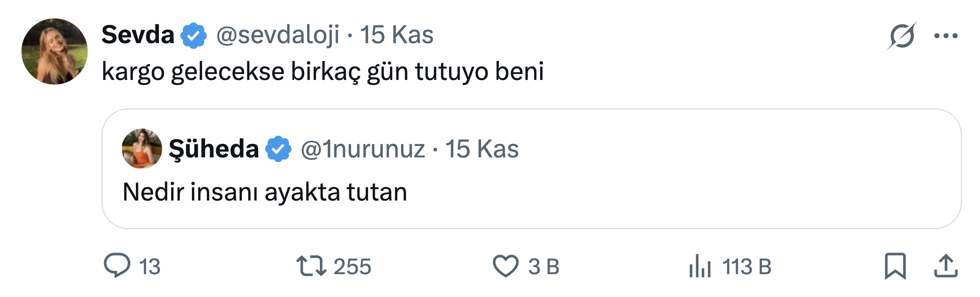Open the @sevdaloji handle link
The height and width of the screenshot is (297, 980).
pyautogui.click(x=277, y=35)
